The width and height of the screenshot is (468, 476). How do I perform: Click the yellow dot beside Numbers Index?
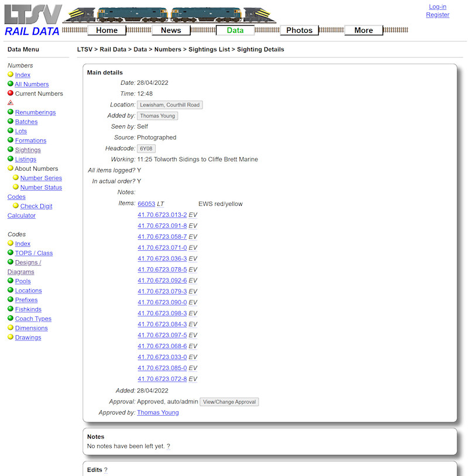[x=11, y=74]
